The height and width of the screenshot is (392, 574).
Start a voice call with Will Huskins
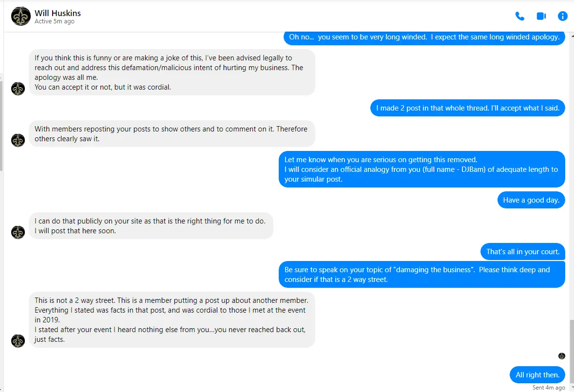coord(520,16)
